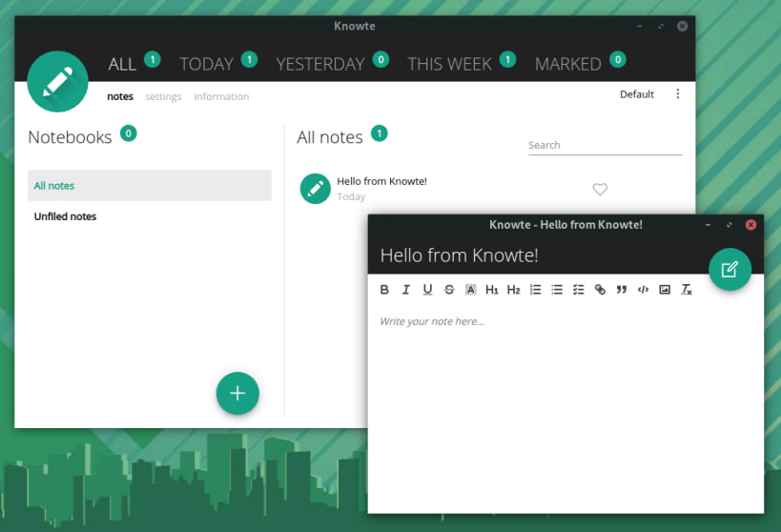Click the Knowte pencil logo

58,81
